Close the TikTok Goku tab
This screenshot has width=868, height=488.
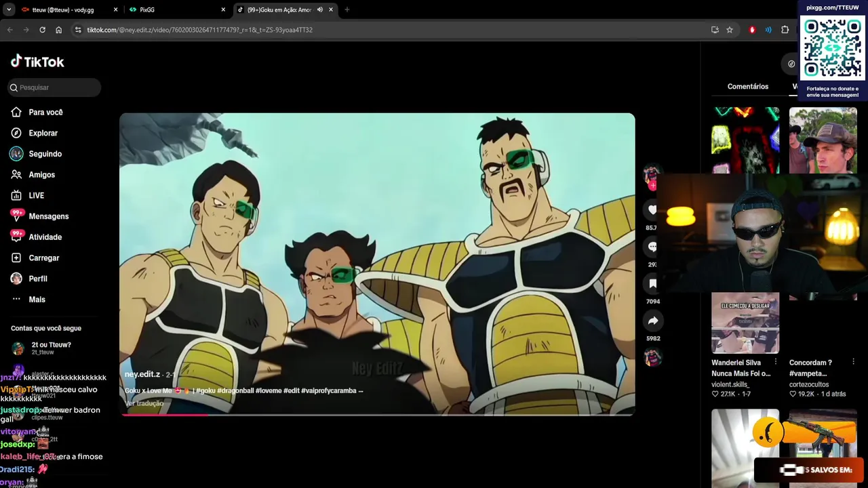(x=331, y=9)
